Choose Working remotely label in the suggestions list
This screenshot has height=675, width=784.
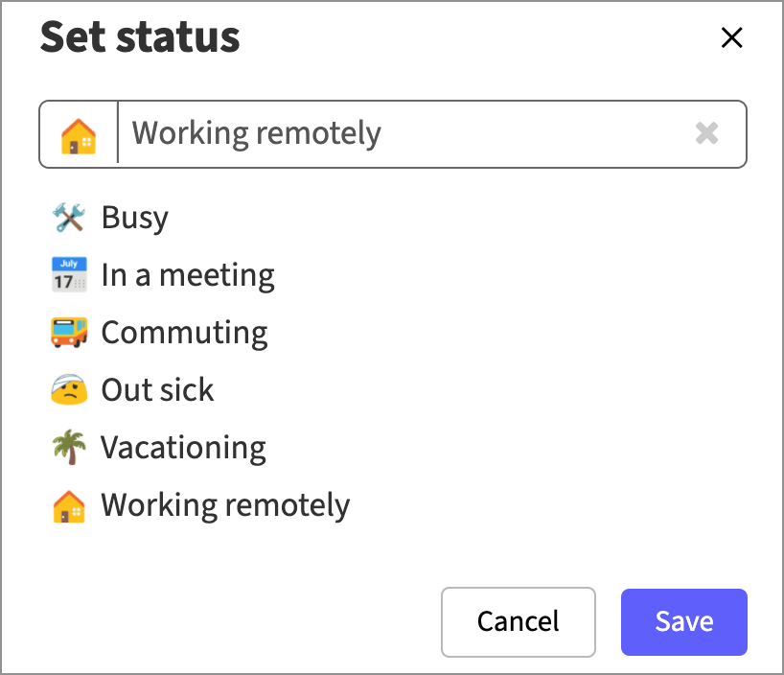pos(225,505)
